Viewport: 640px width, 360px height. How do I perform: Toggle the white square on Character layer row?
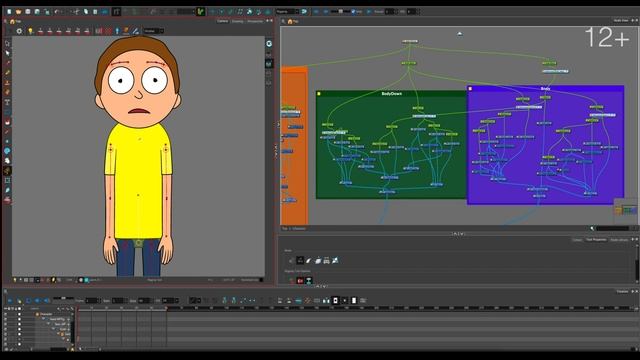[19, 314]
